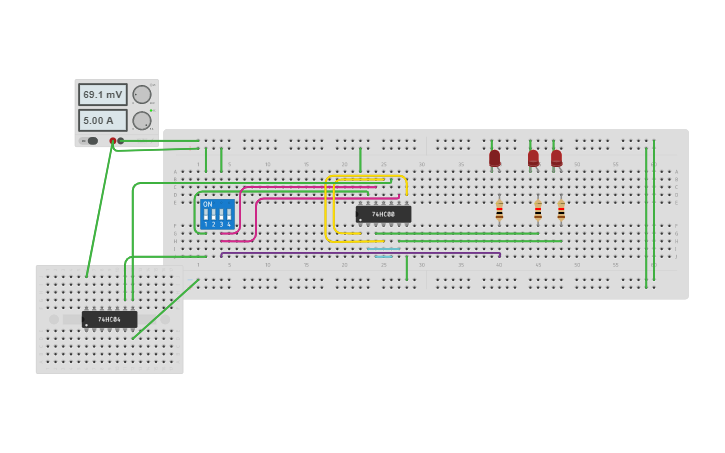725x453 pixels.
Task: Flip the power supply on/off switch
Action: (x=91, y=141)
